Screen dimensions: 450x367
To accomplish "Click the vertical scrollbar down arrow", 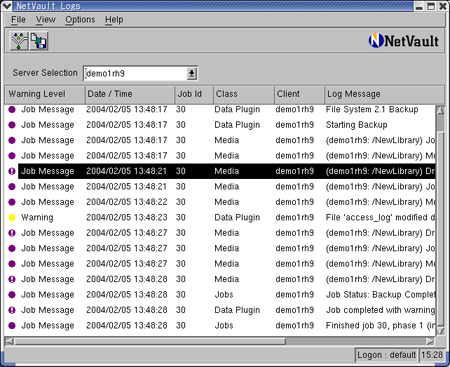I will pyautogui.click(x=440, y=331).
